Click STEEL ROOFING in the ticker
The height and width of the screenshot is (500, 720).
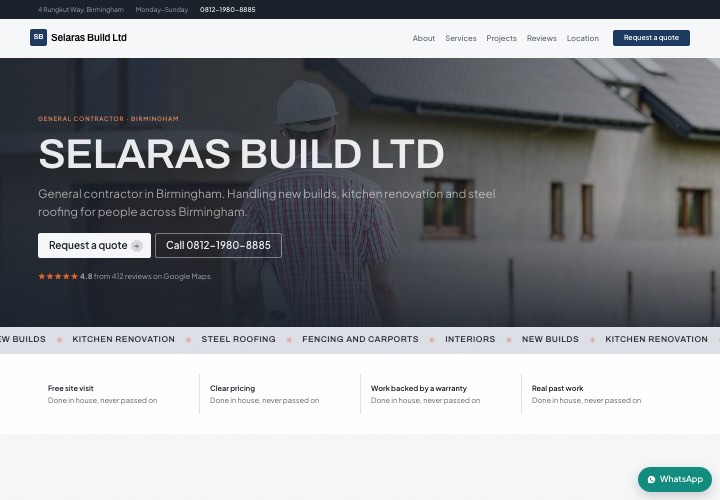pos(238,339)
